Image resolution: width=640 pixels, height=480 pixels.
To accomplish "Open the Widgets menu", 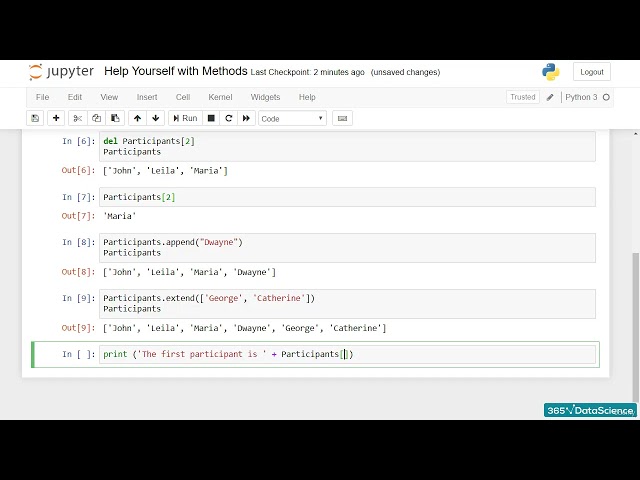I will tap(265, 97).
